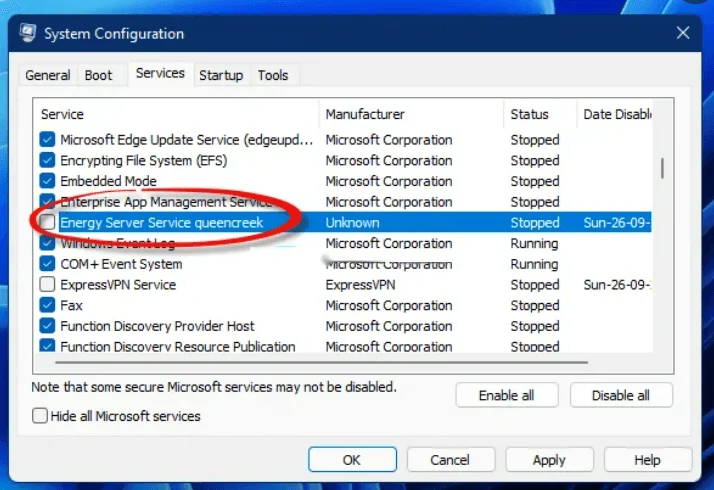This screenshot has width=714, height=490.
Task: Select the ExpressVPN Service name
Action: pyautogui.click(x=118, y=285)
